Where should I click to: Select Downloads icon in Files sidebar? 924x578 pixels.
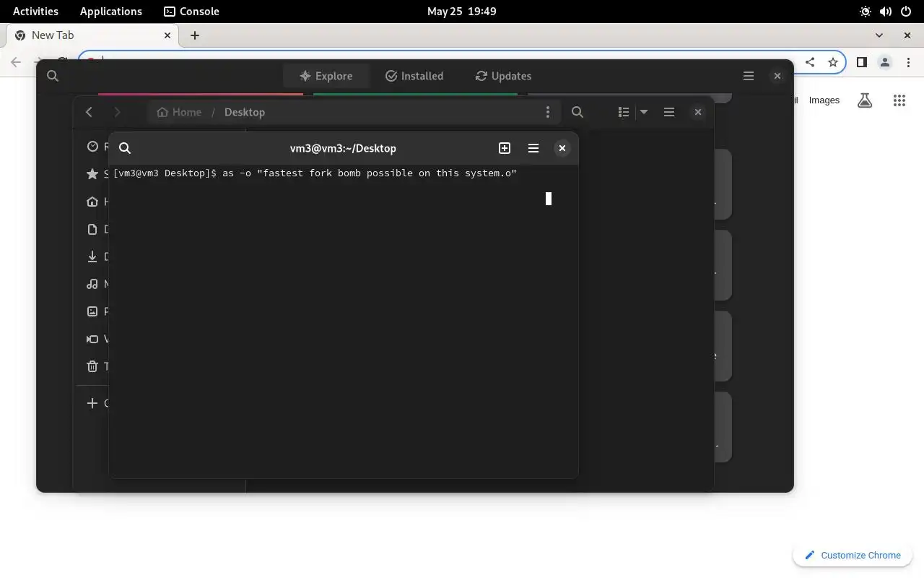(x=92, y=256)
